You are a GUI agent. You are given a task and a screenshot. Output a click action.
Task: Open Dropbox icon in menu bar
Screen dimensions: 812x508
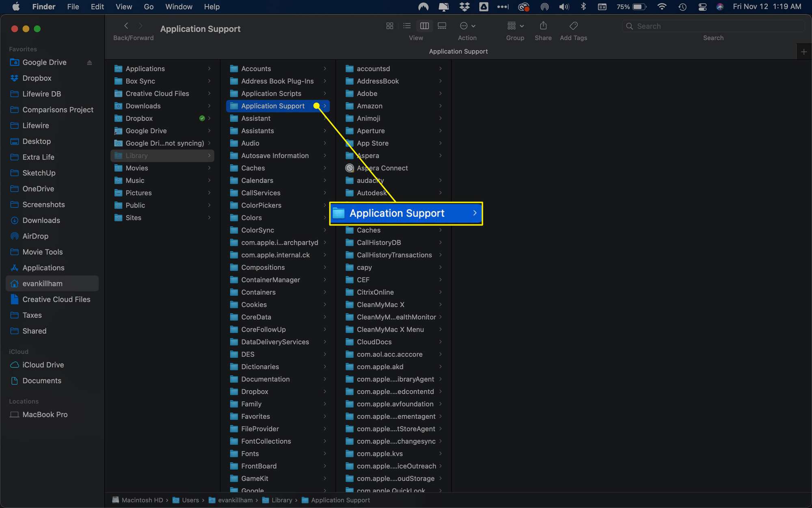[464, 7]
